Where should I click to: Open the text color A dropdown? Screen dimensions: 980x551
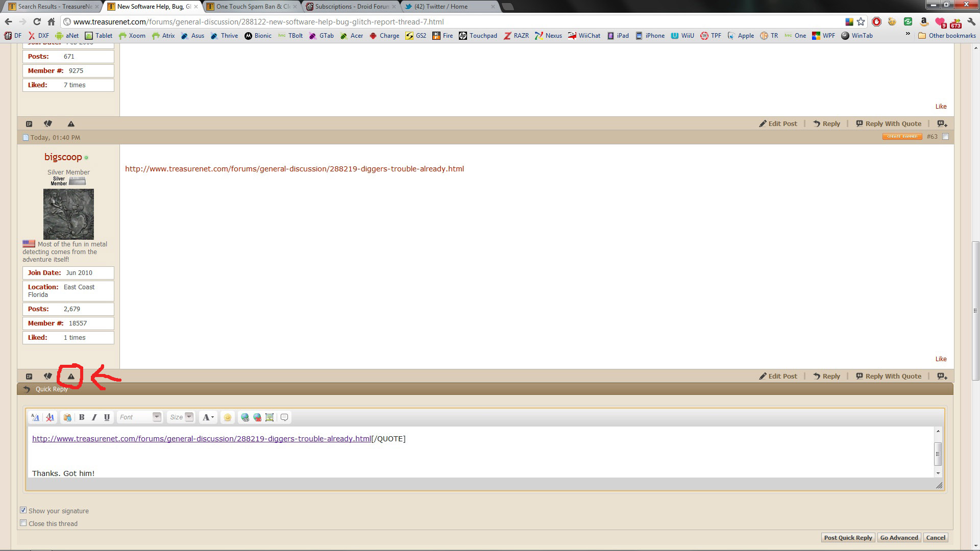(x=208, y=417)
